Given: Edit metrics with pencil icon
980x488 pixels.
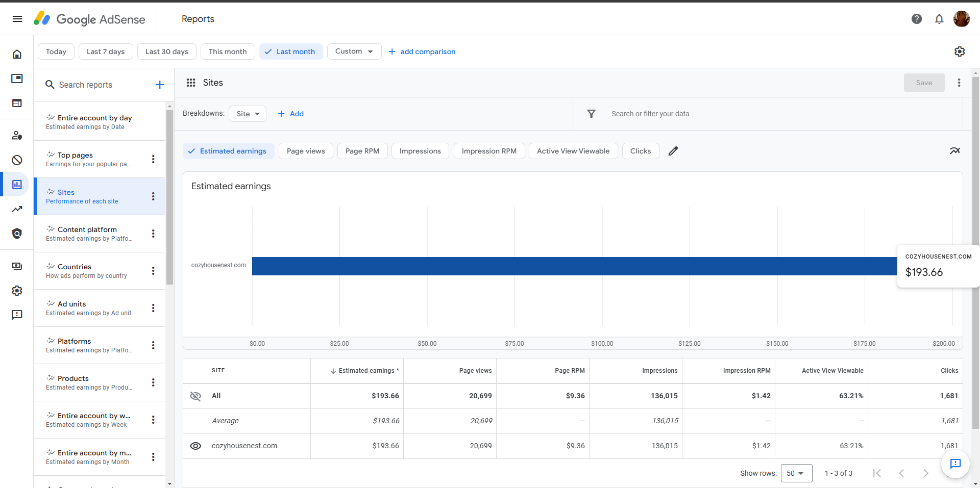Looking at the screenshot, I should tap(673, 151).
